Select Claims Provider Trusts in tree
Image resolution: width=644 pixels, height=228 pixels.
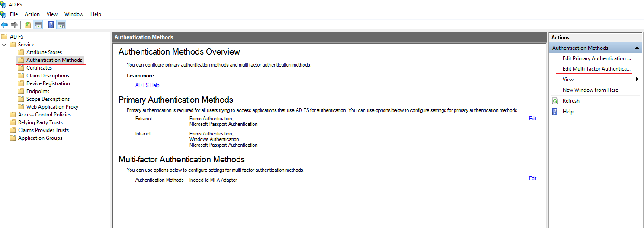(43, 130)
